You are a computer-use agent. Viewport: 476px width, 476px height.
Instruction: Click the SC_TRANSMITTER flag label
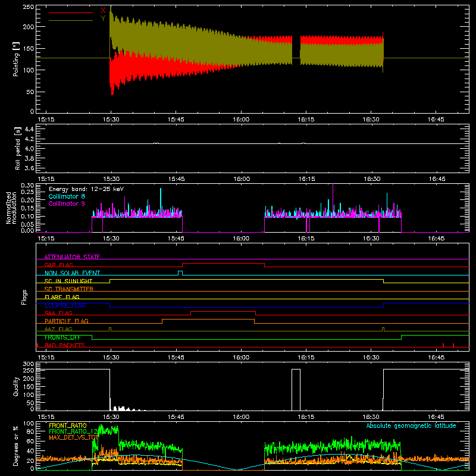tap(69, 289)
